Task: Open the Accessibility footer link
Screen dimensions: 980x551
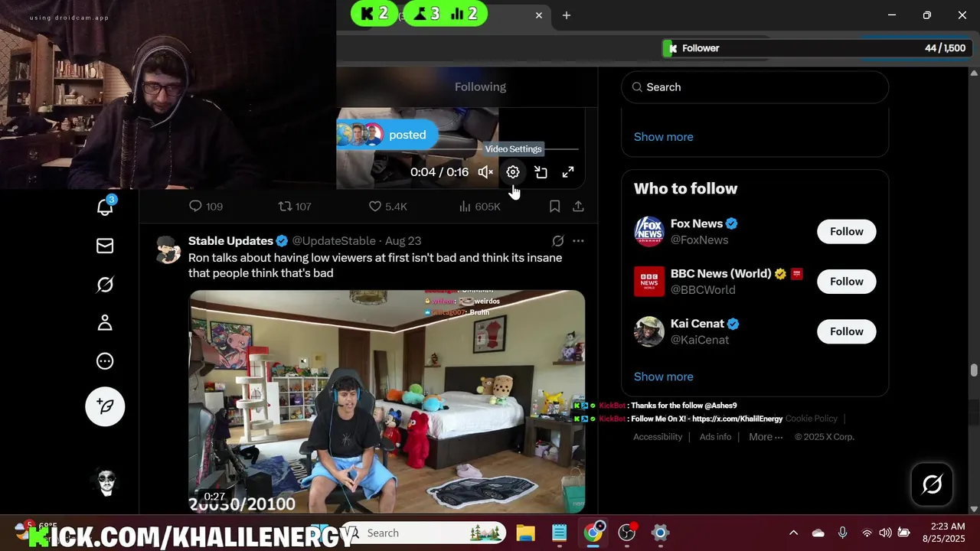Action: pyautogui.click(x=658, y=437)
